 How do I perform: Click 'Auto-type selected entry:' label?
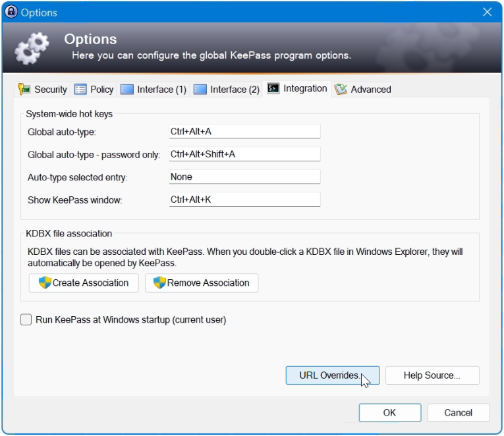tap(78, 177)
